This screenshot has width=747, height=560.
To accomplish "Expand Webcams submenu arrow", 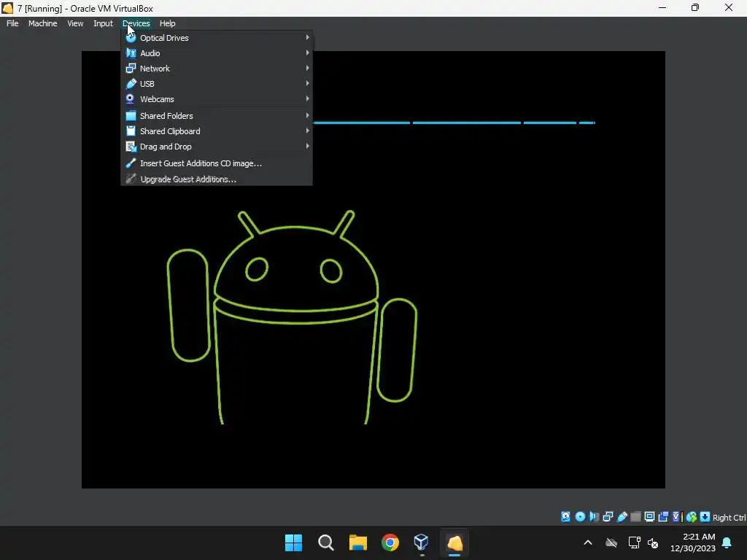I will (308, 98).
